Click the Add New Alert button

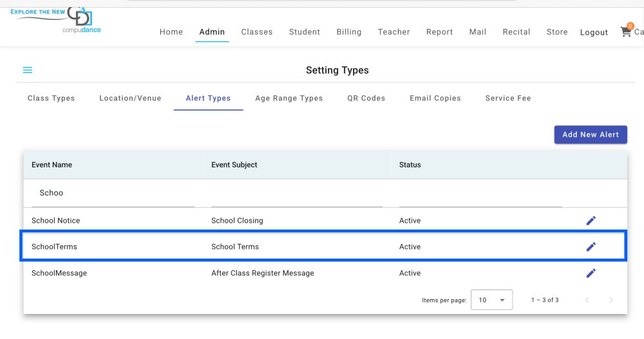590,134
